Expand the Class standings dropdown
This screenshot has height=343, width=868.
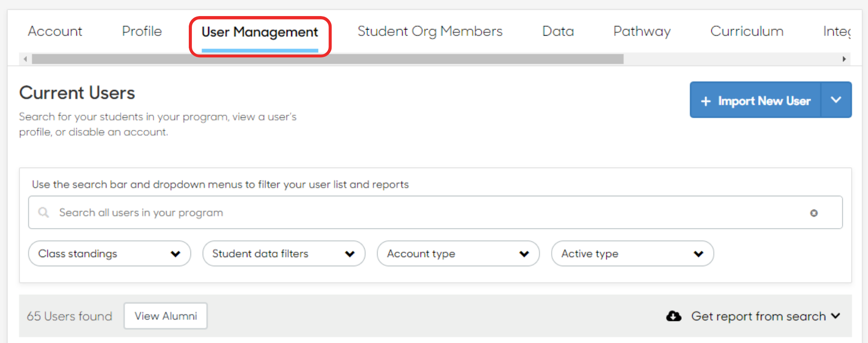pos(109,254)
